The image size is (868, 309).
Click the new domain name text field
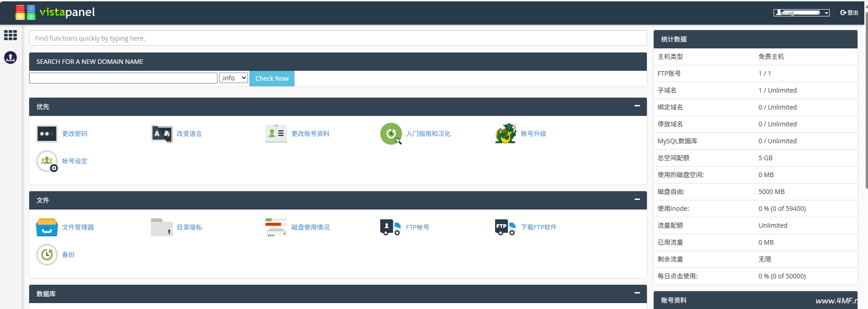pyautogui.click(x=123, y=78)
